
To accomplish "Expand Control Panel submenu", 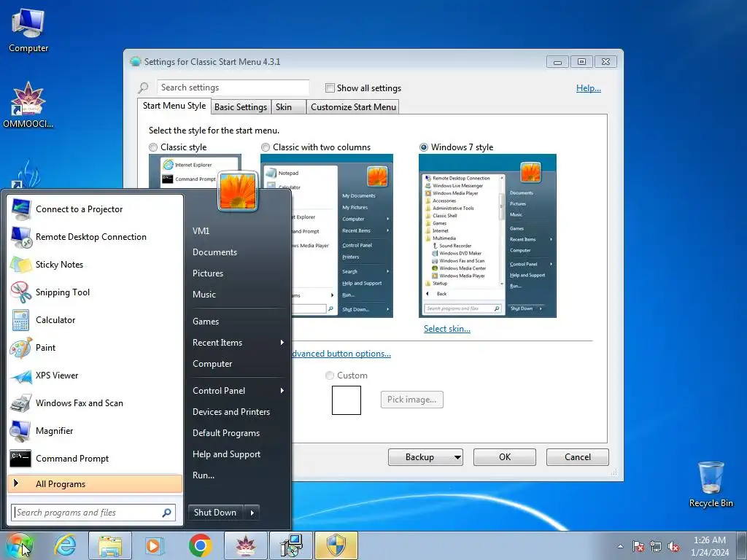I will point(239,391).
